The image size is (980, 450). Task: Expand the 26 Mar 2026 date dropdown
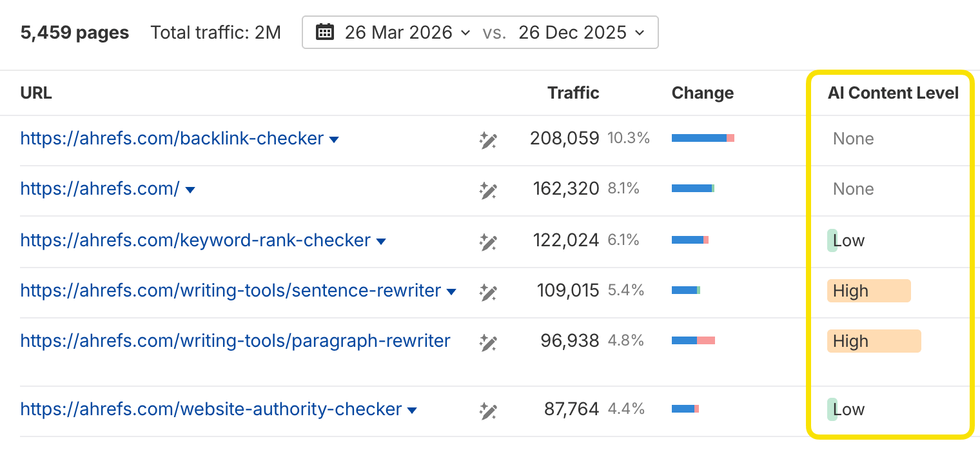(x=465, y=32)
